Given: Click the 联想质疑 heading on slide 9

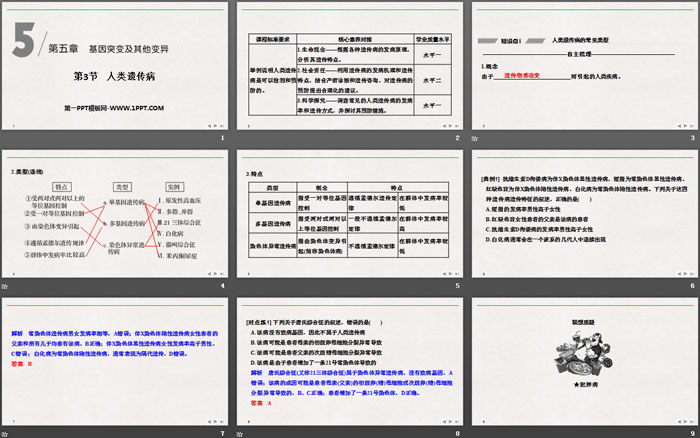Looking at the screenshot, I should click(583, 322).
